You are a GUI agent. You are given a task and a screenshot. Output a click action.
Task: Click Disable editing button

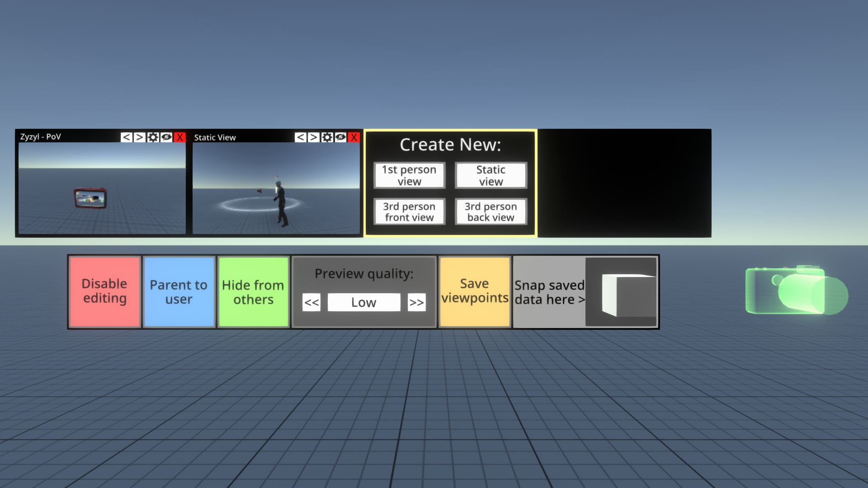[x=104, y=292]
